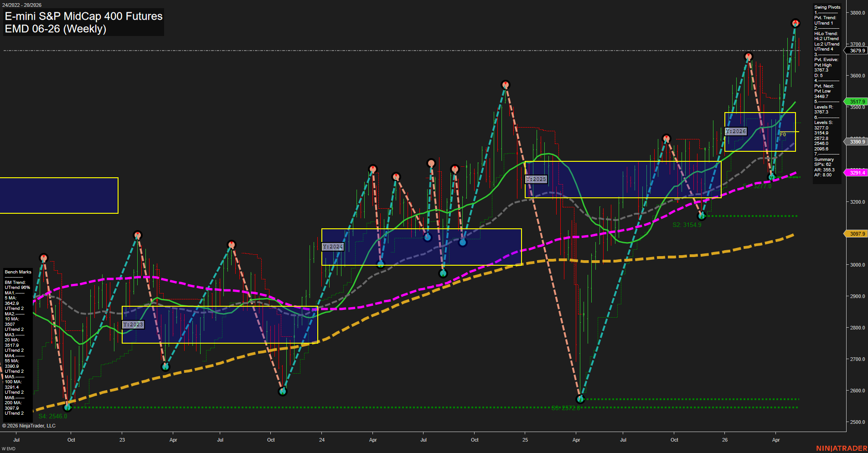This screenshot has width=868, height=453.
Task: Click the 55 MA: entry in Bench Marks
Action: [11, 361]
